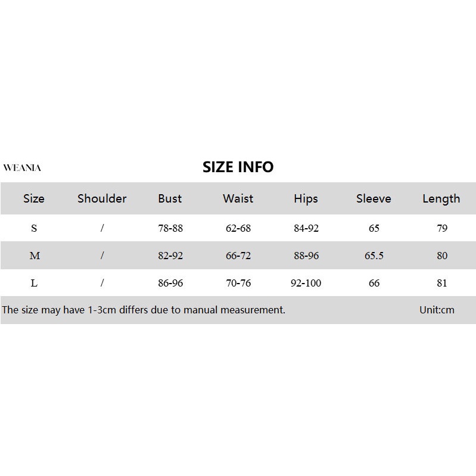Select the Size column header
This screenshot has height=476, width=476.
[34, 198]
